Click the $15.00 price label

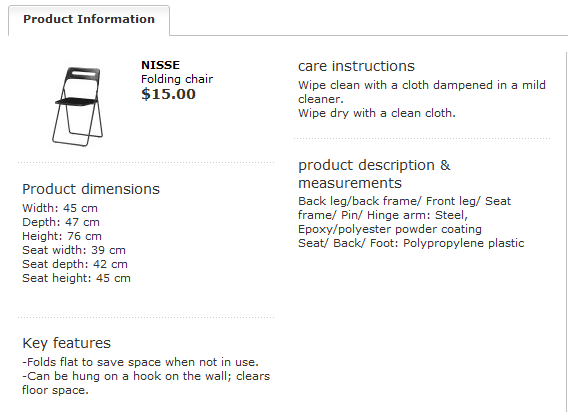[x=168, y=94]
